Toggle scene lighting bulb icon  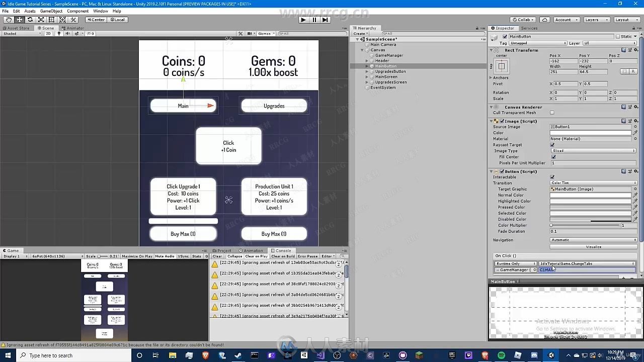(x=59, y=34)
